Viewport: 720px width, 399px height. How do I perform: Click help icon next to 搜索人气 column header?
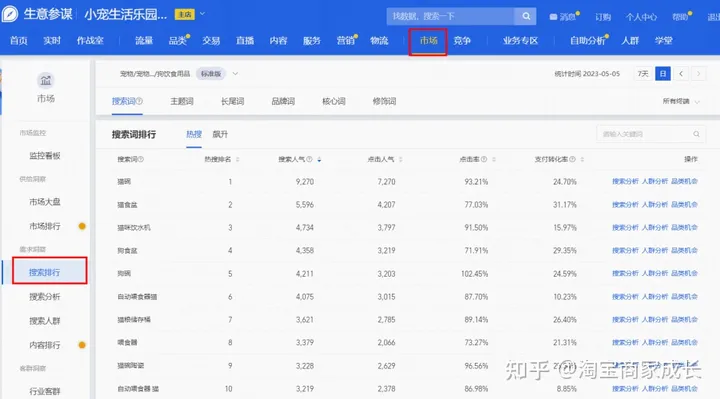[x=309, y=159]
